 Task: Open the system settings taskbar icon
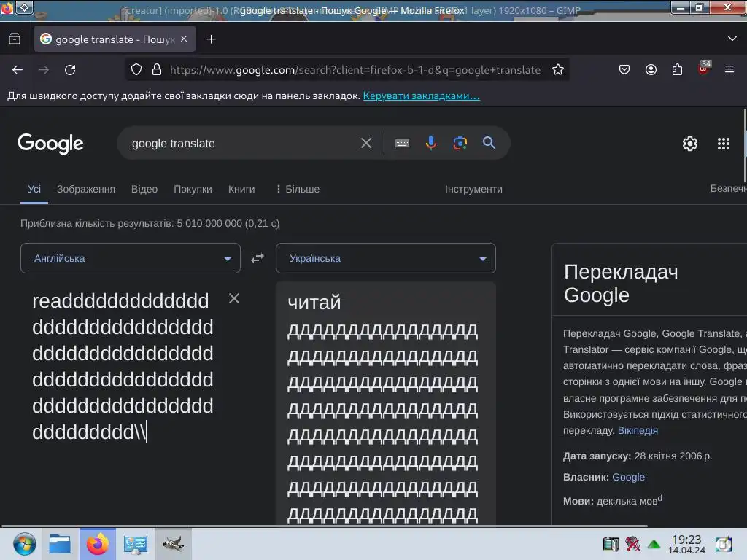click(x=135, y=544)
